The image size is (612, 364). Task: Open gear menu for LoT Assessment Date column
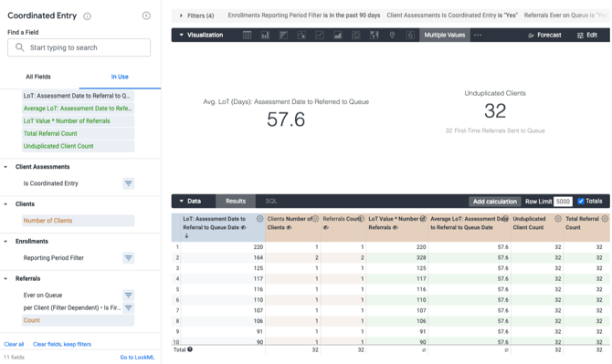click(259, 219)
